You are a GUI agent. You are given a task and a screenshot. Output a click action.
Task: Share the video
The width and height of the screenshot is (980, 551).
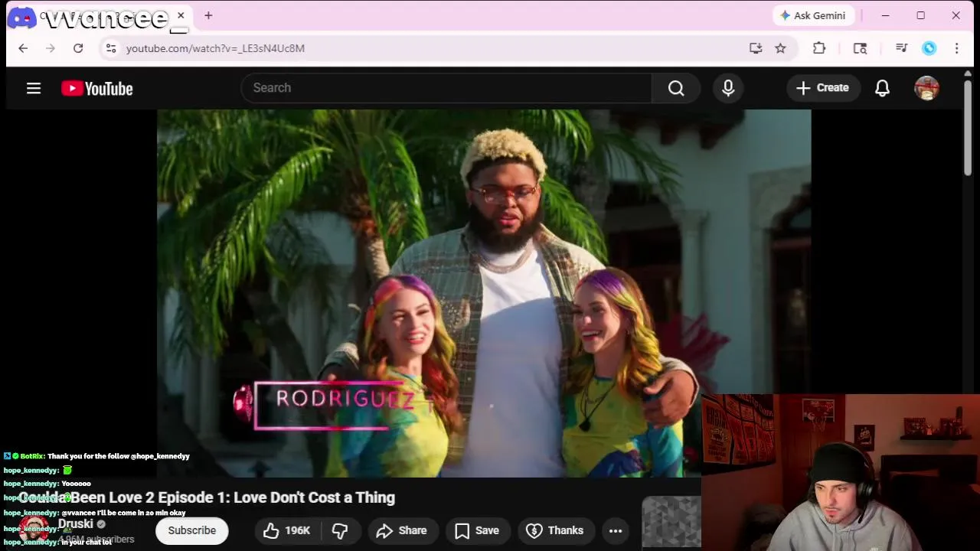point(402,530)
